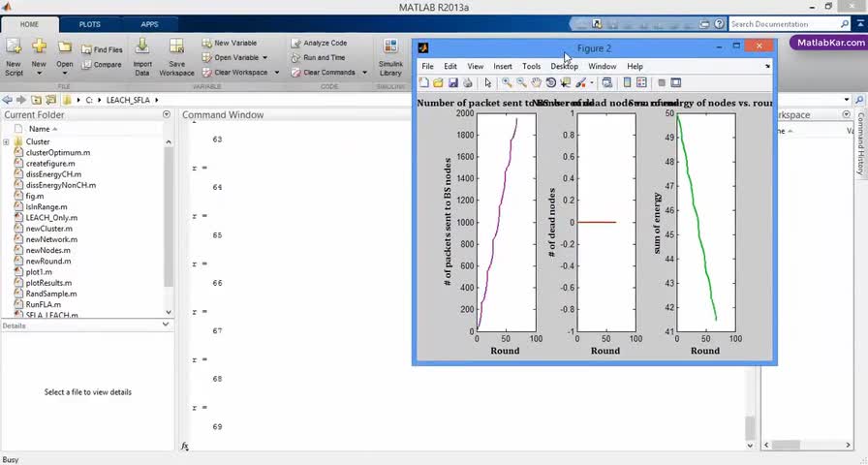Click Find Files in the ribbon

[102, 49]
